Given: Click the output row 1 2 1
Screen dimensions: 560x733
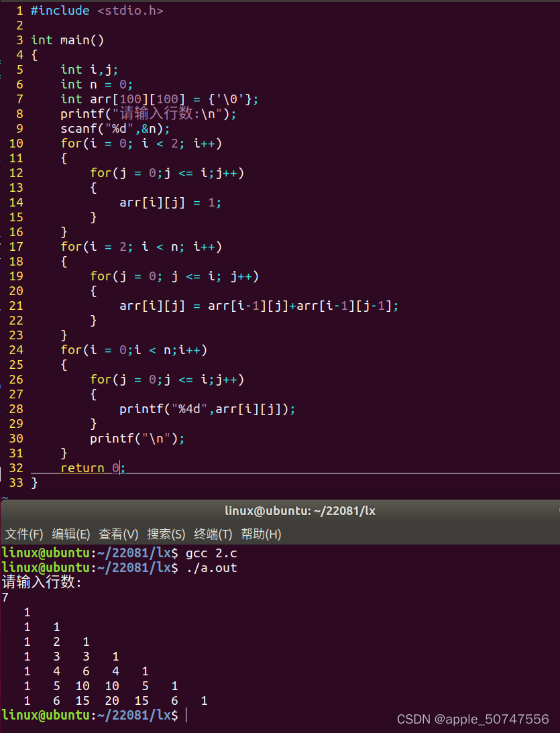Looking at the screenshot, I should click(56, 642).
